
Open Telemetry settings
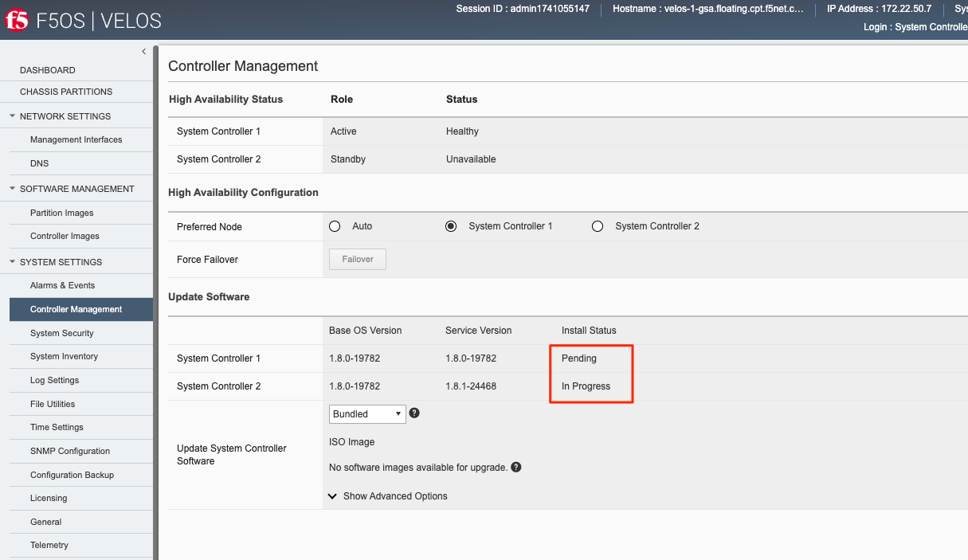coord(49,545)
